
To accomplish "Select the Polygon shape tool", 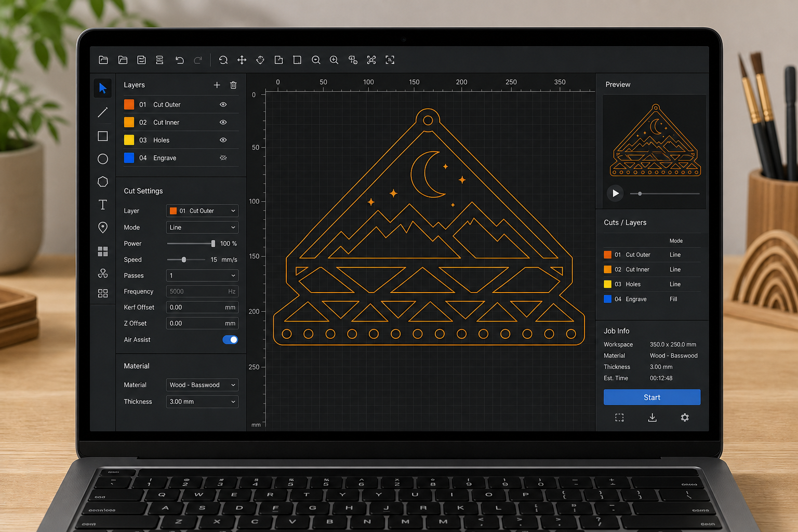I will click(103, 181).
